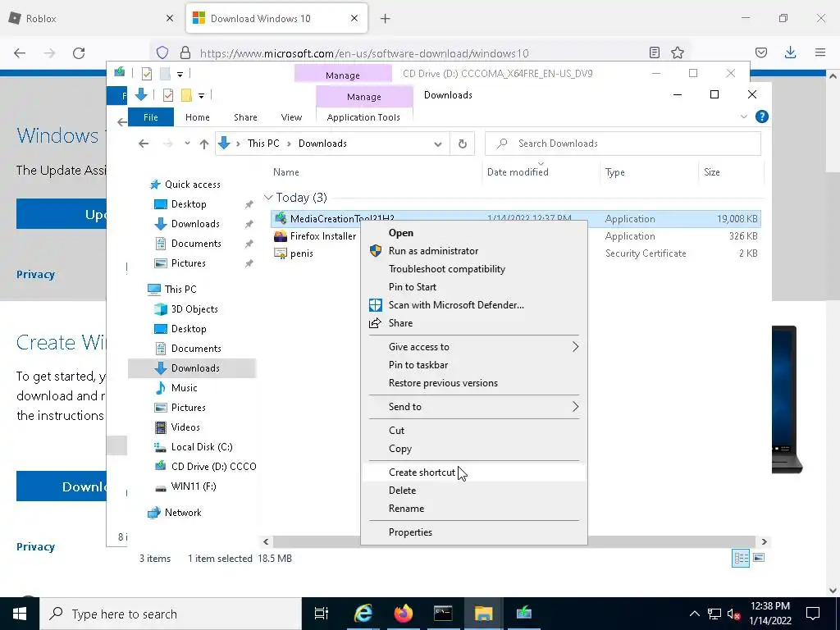Open Firefox hamburger menu

point(820,52)
